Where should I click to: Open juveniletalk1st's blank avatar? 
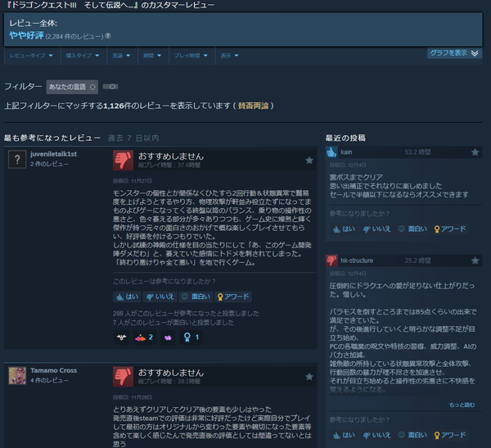pos(17,160)
